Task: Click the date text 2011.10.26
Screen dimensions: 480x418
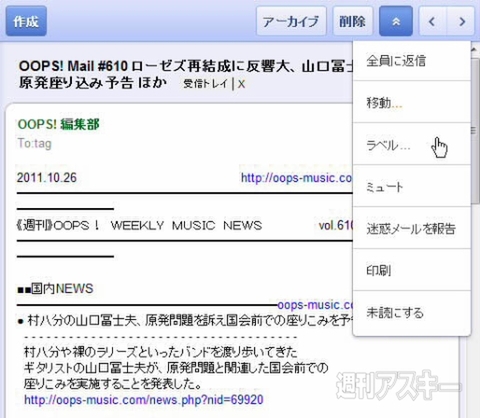Action: 47,177
